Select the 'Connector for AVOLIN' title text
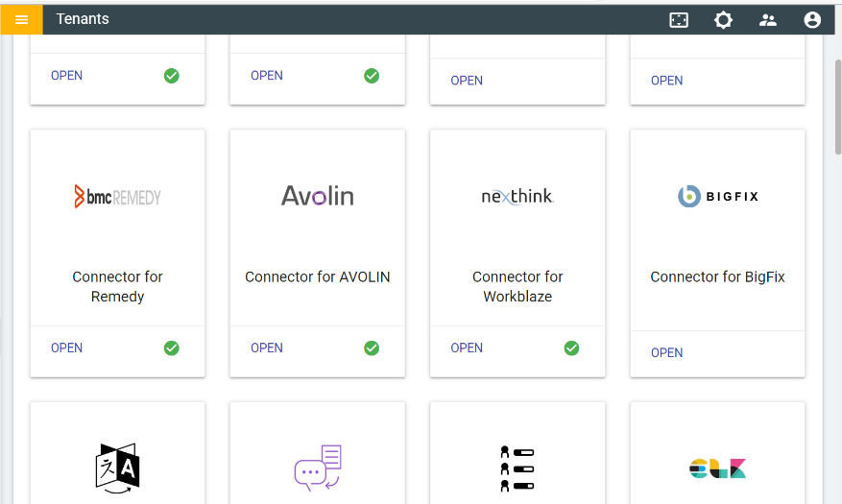Viewport: 842px width, 504px height. 318,276
